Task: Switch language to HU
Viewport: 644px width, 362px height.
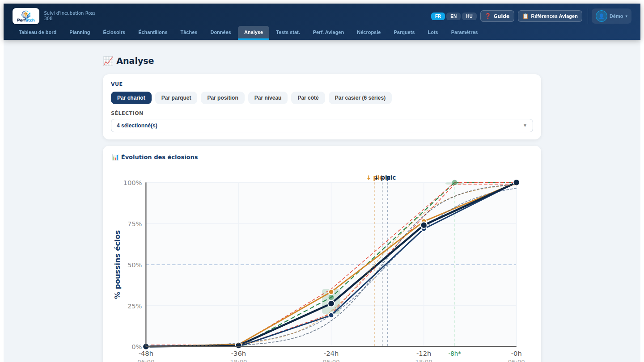Action: (469, 16)
